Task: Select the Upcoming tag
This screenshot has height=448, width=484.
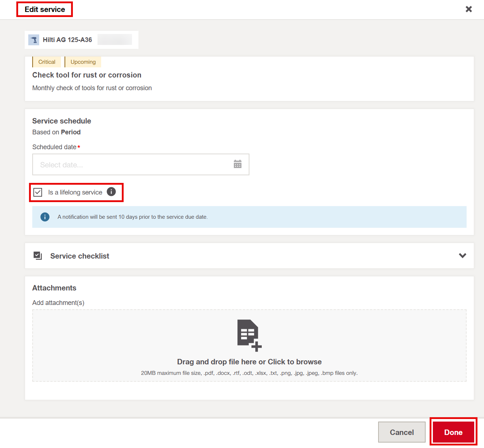Action: coord(83,62)
